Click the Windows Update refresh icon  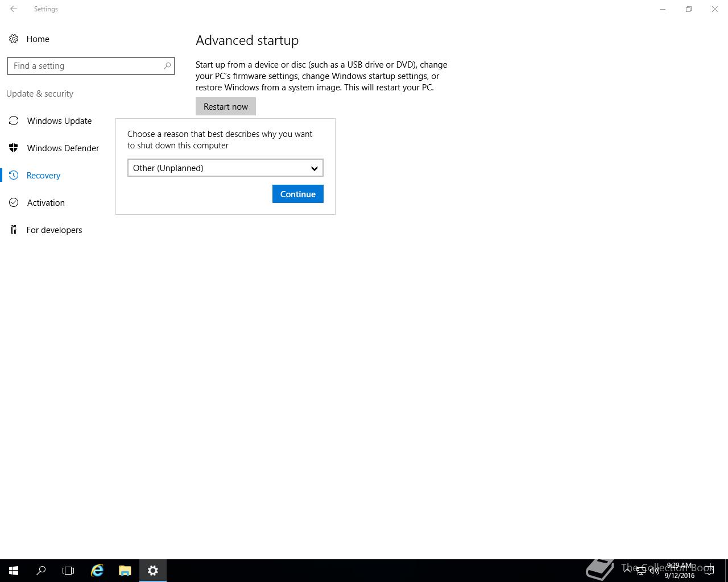[14, 120]
